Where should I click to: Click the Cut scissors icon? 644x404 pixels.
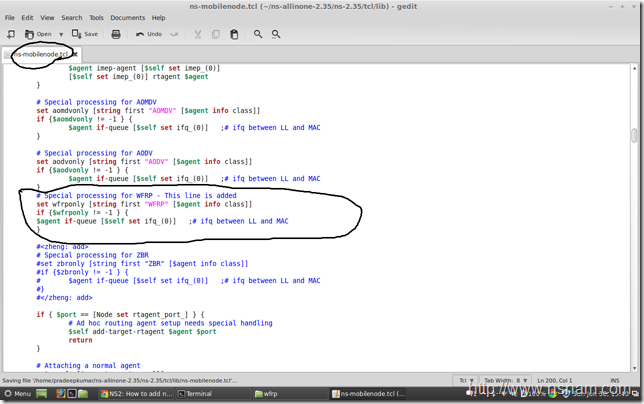pos(197,34)
